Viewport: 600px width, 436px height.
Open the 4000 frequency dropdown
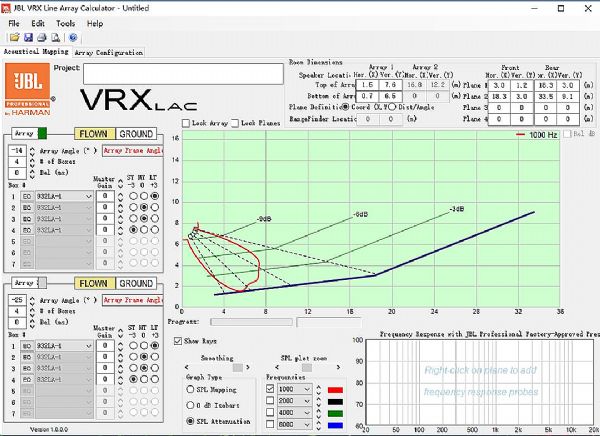pos(307,413)
